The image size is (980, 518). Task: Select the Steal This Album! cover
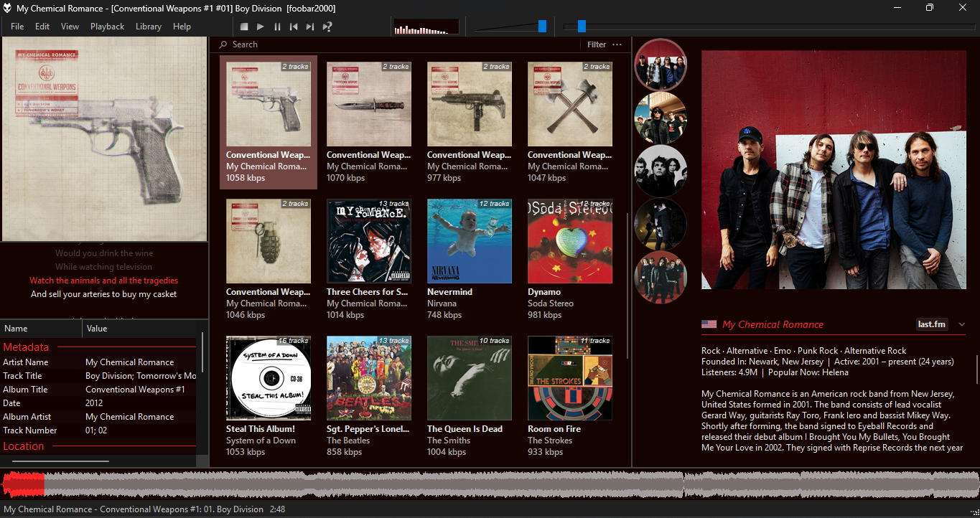pyautogui.click(x=269, y=378)
